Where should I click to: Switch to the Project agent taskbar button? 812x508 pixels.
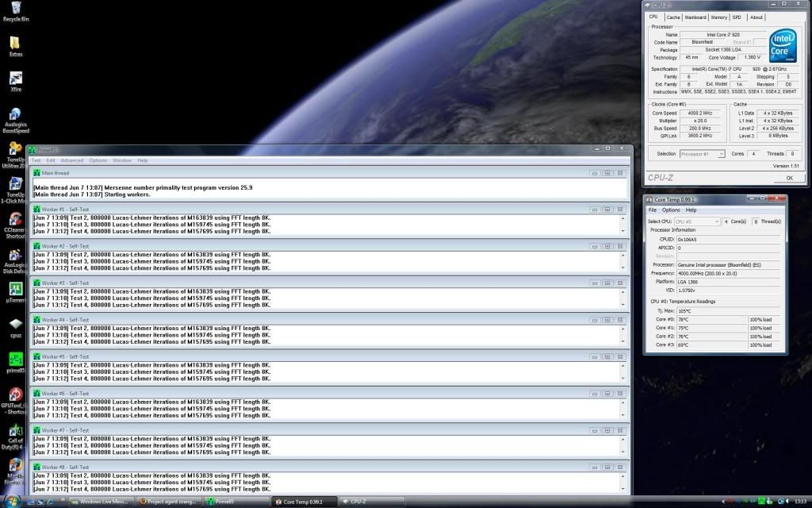[168, 502]
